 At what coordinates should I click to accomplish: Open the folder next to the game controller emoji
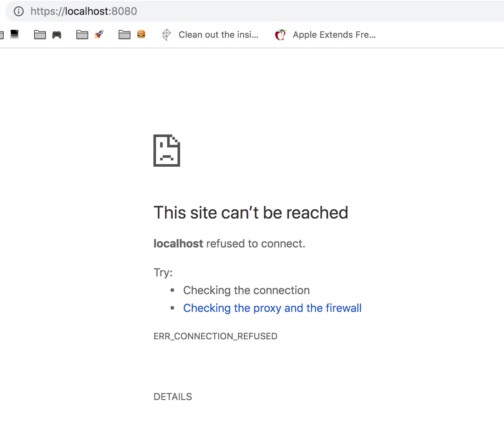(40, 34)
